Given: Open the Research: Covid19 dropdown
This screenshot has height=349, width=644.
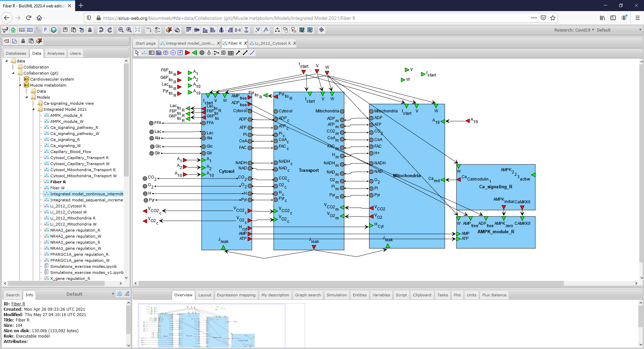Looking at the screenshot, I should [x=574, y=30].
